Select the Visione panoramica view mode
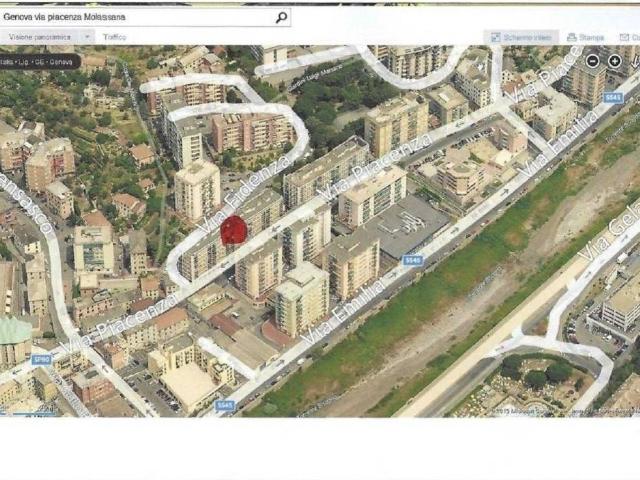The height and width of the screenshot is (480, 640). pos(40,36)
